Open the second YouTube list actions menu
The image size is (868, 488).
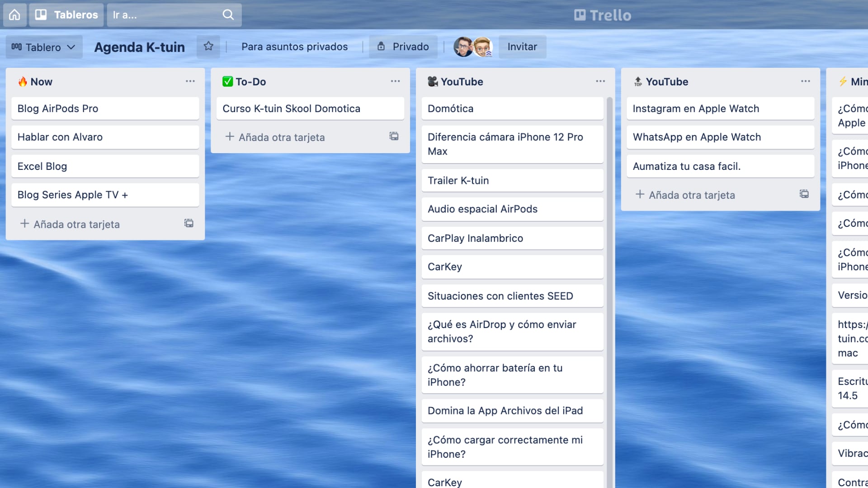806,81
